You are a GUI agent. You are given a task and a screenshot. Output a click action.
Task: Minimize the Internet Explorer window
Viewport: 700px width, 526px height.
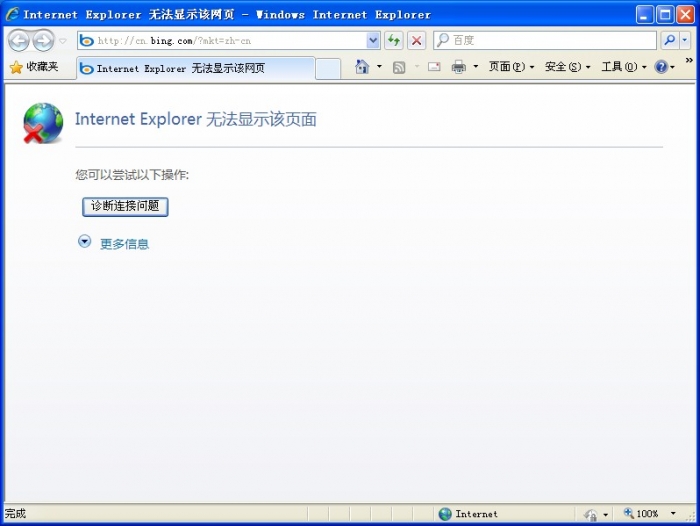point(644,15)
